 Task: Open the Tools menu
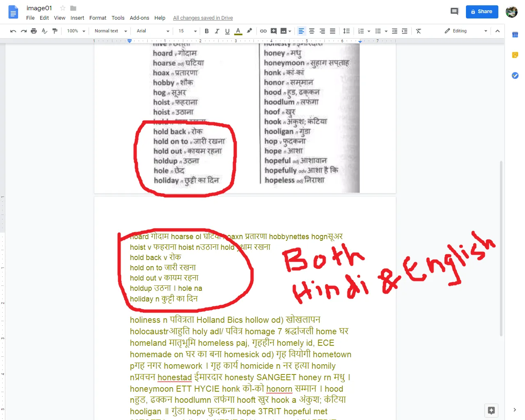118,18
